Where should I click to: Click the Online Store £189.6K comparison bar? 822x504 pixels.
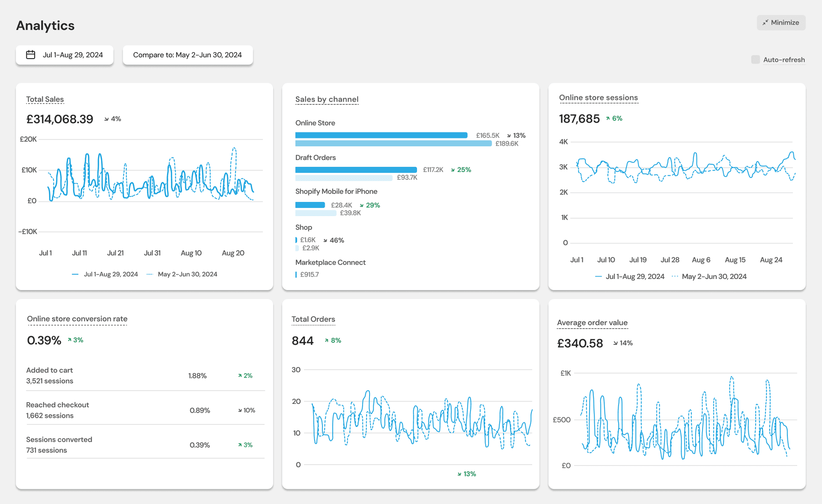[x=393, y=143]
